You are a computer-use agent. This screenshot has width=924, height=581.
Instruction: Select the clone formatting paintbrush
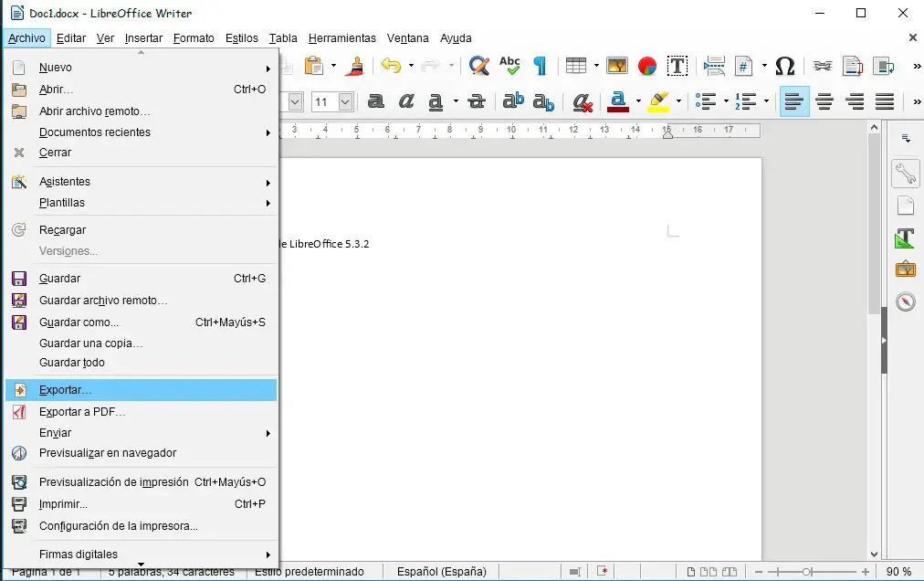[355, 66]
